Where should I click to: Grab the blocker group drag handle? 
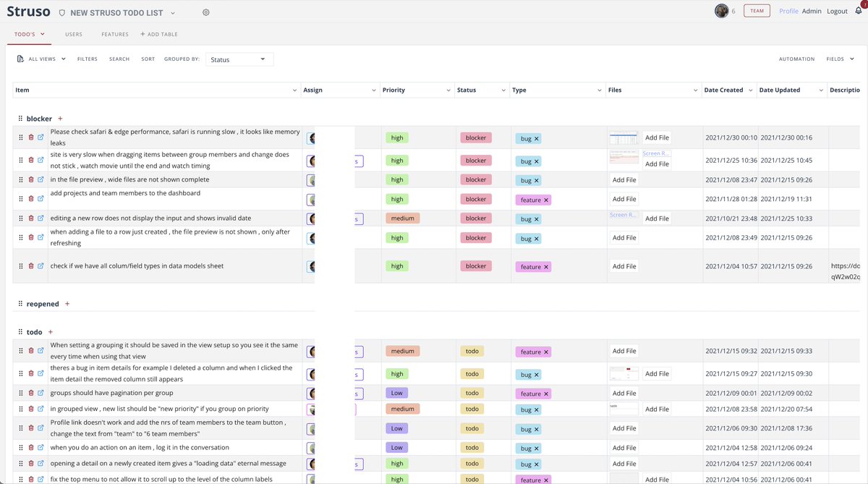click(21, 119)
